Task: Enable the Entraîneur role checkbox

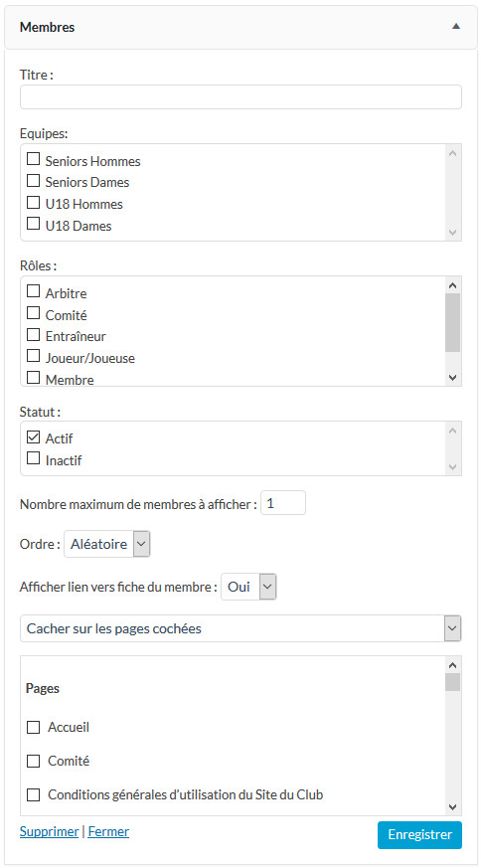Action: [34, 334]
